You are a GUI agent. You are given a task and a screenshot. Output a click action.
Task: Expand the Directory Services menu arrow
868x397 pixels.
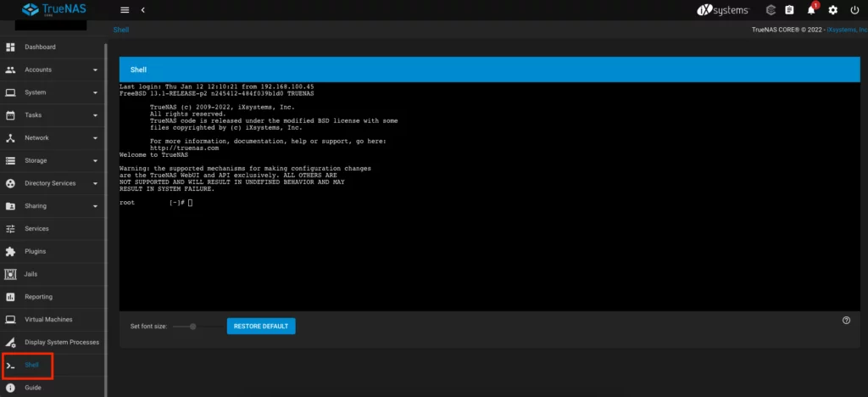[95, 183]
